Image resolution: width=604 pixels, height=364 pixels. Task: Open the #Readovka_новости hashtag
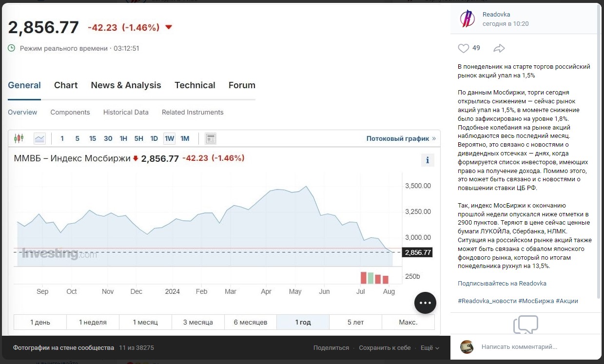pos(487,301)
